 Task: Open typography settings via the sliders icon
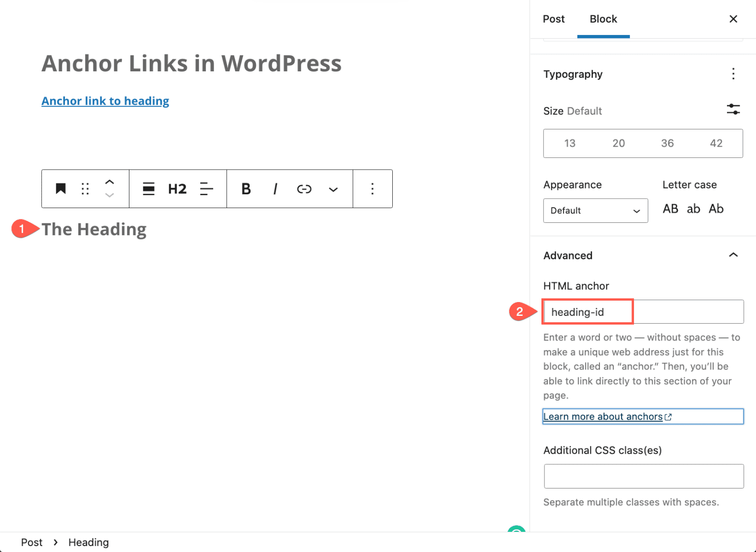click(x=733, y=109)
